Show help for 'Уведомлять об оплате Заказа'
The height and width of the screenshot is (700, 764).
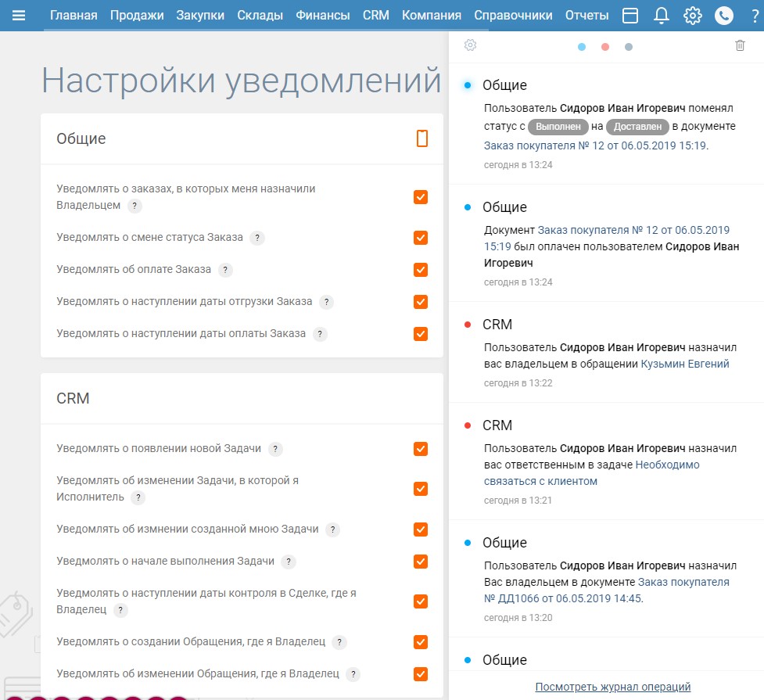225,270
